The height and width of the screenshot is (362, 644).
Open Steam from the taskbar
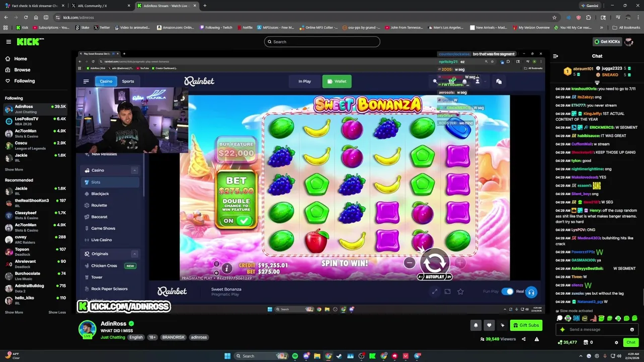pyautogui.click(x=339, y=356)
